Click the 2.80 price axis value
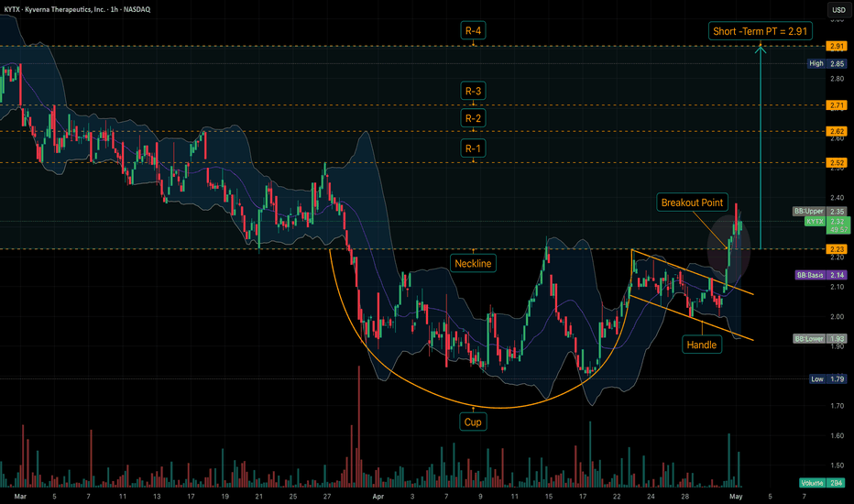 (838, 79)
